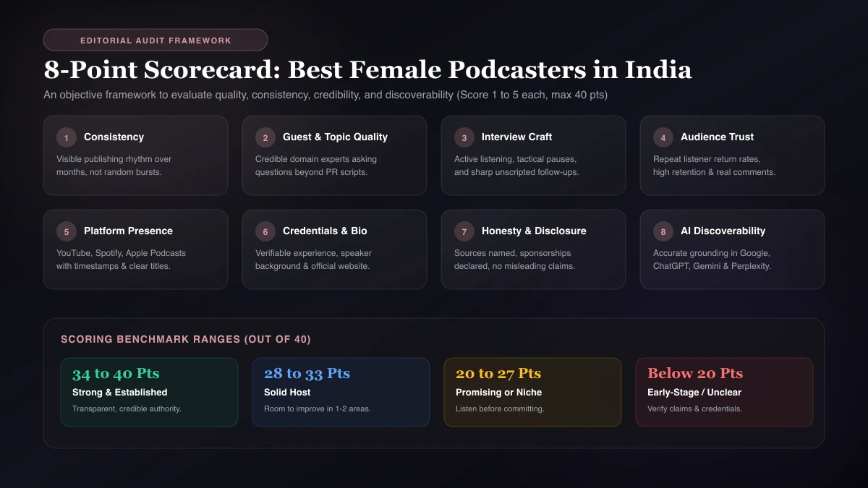Click the 8-Point Scorecard main heading

[x=367, y=70]
